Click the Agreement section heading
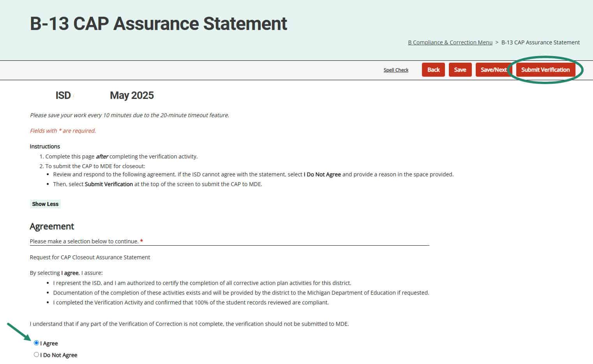Viewport: 593px width, 364px height. pos(52,227)
